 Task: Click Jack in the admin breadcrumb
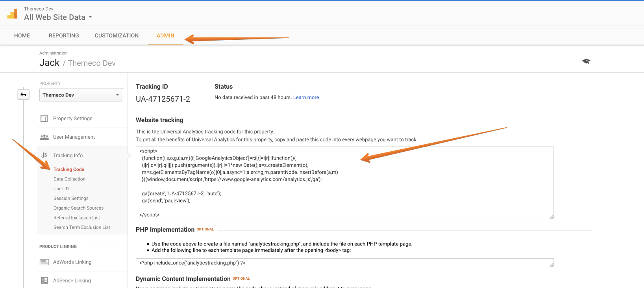click(49, 63)
